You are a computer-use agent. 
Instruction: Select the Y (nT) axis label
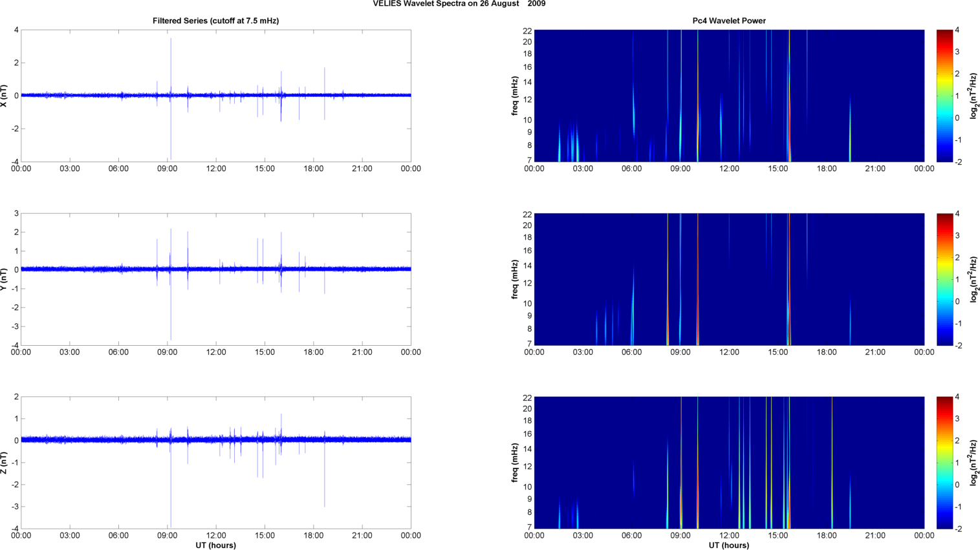[5, 279]
